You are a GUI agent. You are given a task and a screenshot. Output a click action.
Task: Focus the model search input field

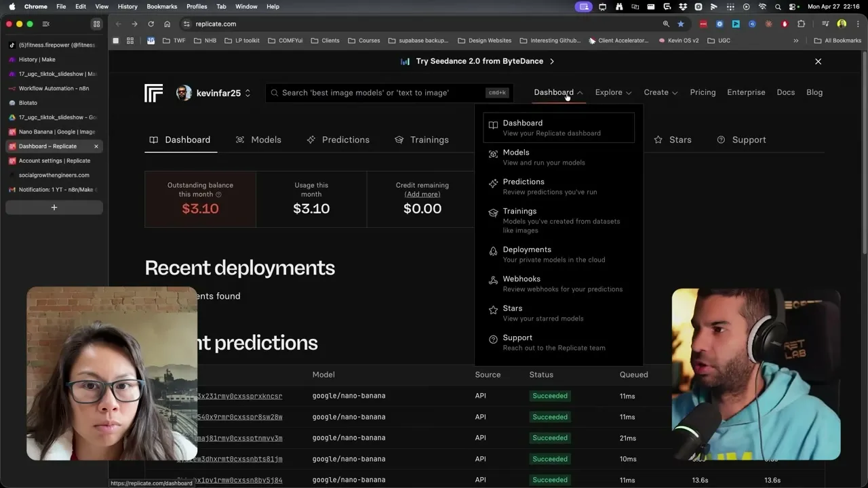point(389,93)
